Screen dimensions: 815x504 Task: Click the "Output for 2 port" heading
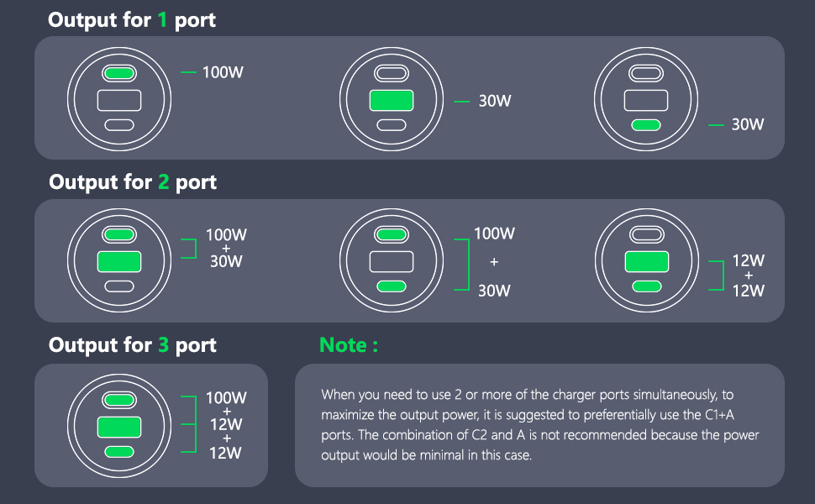point(133,181)
